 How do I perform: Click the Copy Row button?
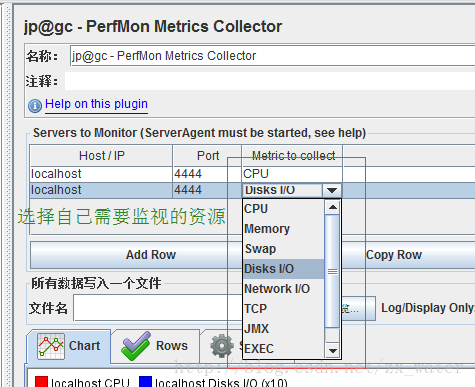[394, 255]
